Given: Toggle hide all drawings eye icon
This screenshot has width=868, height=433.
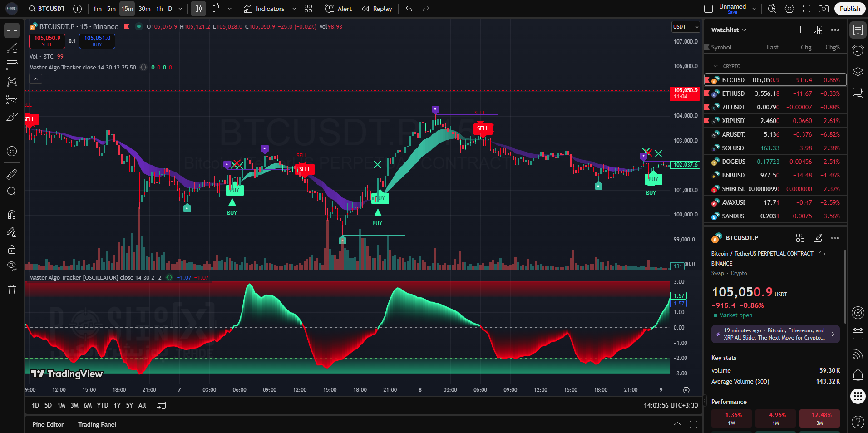Looking at the screenshot, I should point(12,266).
